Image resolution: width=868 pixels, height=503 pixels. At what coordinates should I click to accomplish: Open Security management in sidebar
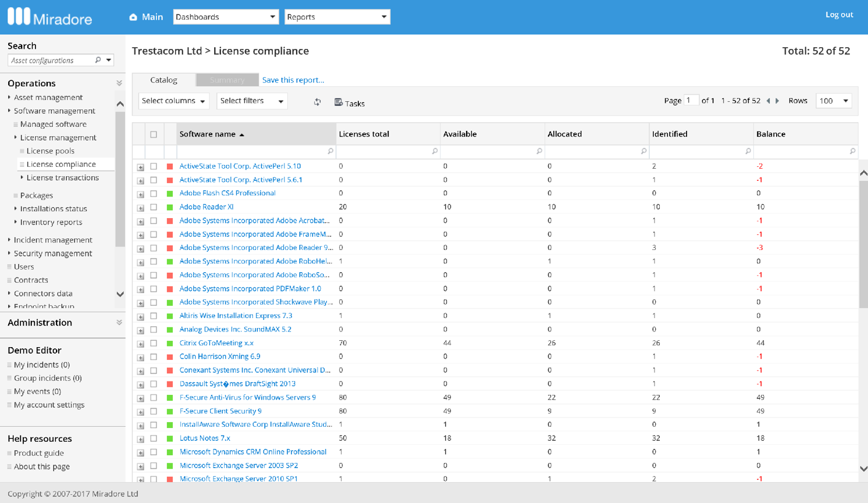53,253
